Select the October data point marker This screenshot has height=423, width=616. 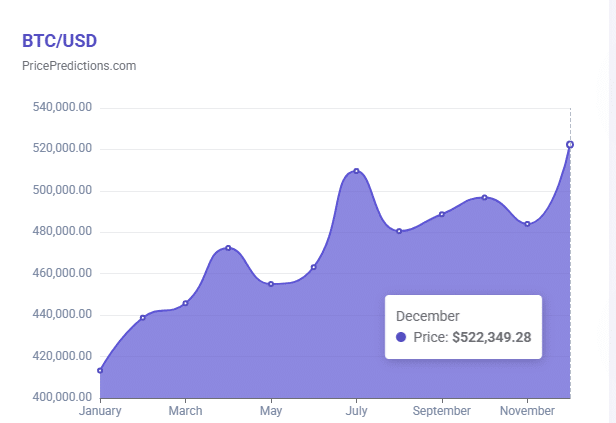pos(484,197)
